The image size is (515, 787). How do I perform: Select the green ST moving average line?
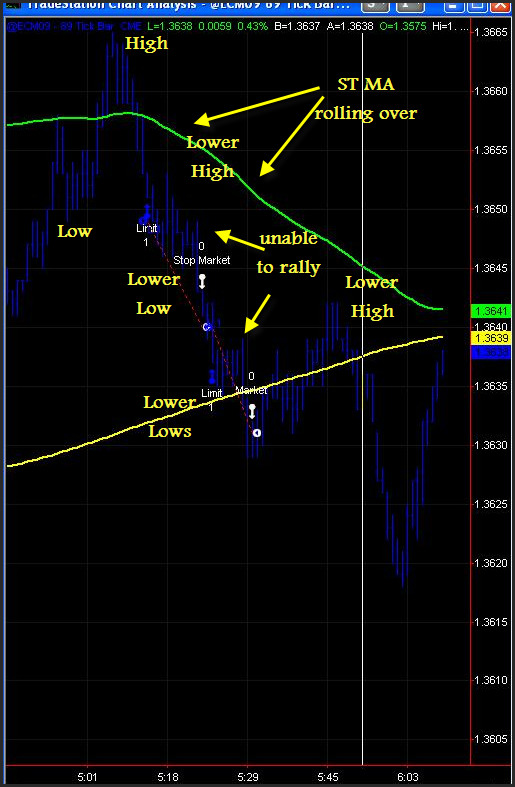(261, 200)
